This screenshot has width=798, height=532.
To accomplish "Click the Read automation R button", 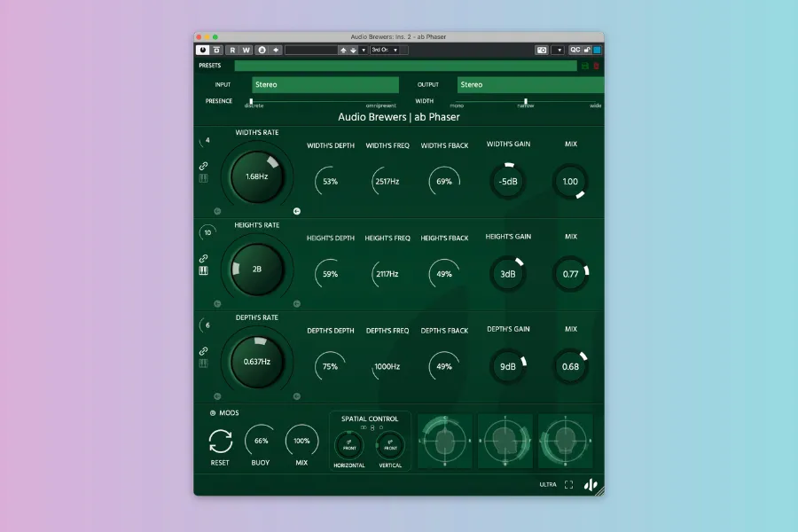I will pos(233,51).
